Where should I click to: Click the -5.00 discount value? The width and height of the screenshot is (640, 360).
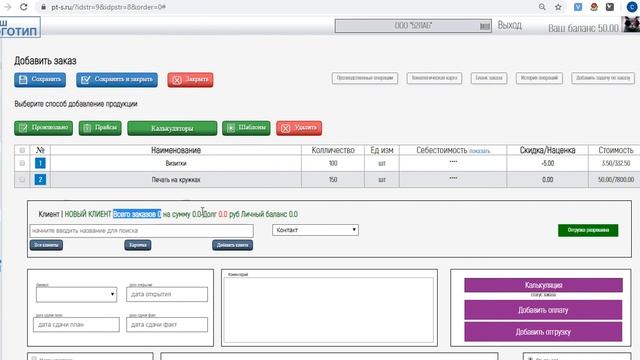coord(547,163)
